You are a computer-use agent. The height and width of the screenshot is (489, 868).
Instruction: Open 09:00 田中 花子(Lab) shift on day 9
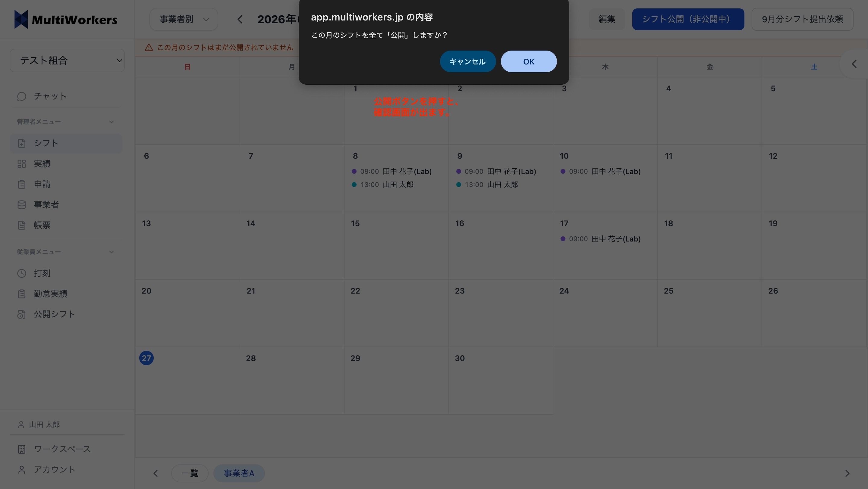[496, 172]
